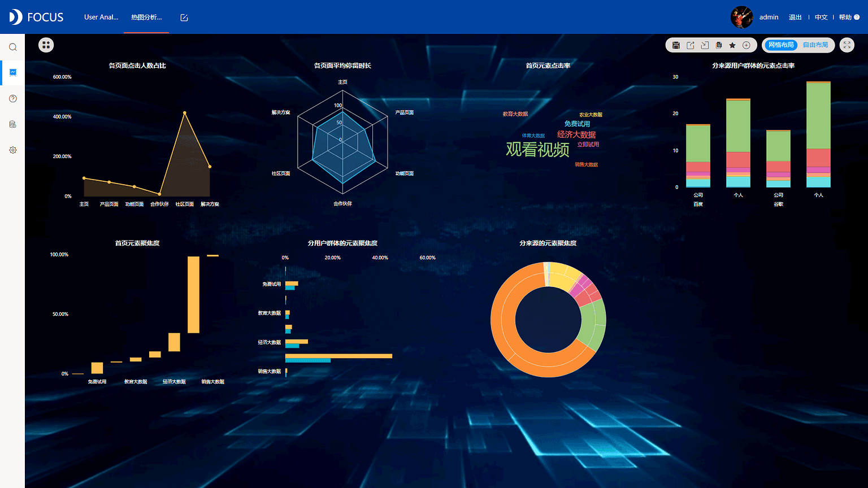The width and height of the screenshot is (868, 488).
Task: Favorite the dashboard with star icon
Action: point(732,45)
